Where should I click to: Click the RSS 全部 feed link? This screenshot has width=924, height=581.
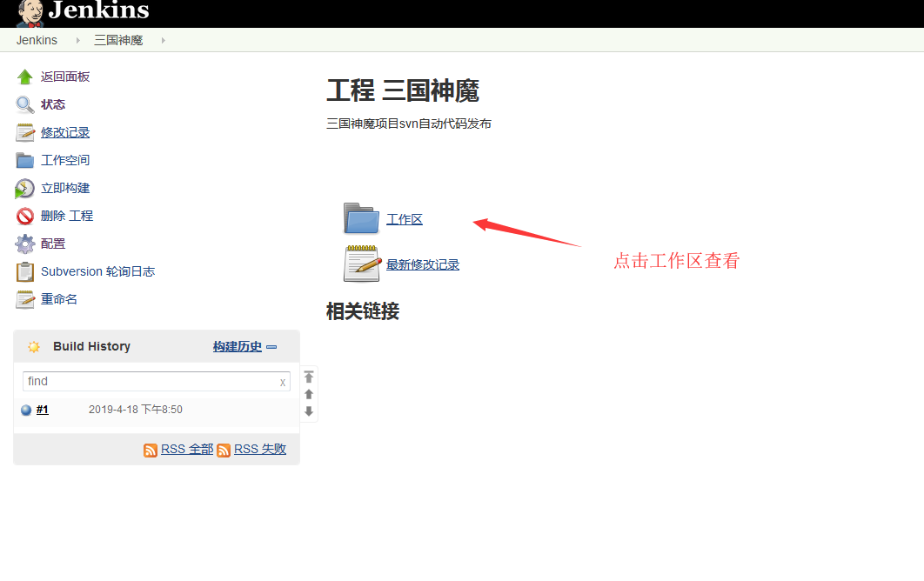[186, 449]
